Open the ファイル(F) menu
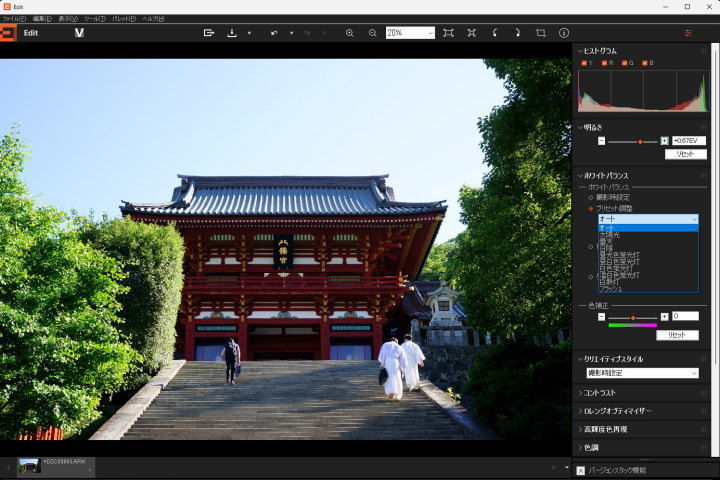 coord(14,19)
